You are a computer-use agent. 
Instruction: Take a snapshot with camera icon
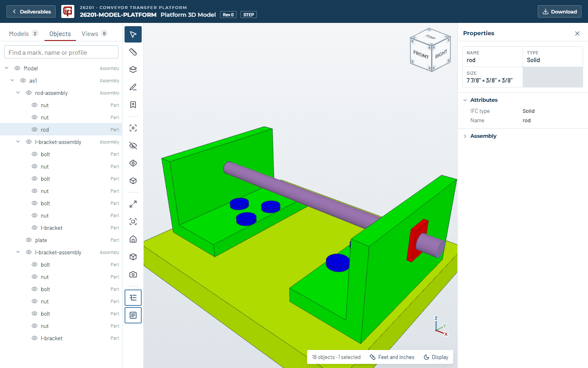(x=133, y=274)
